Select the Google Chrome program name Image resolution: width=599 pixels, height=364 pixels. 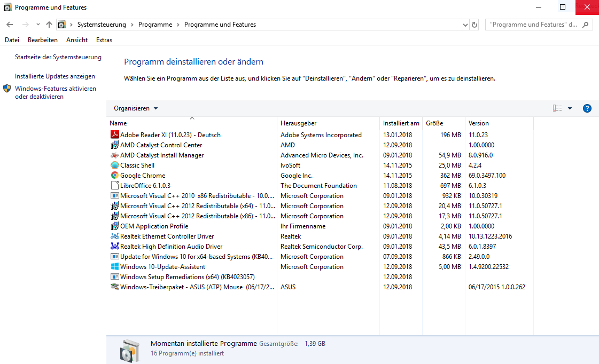143,176
